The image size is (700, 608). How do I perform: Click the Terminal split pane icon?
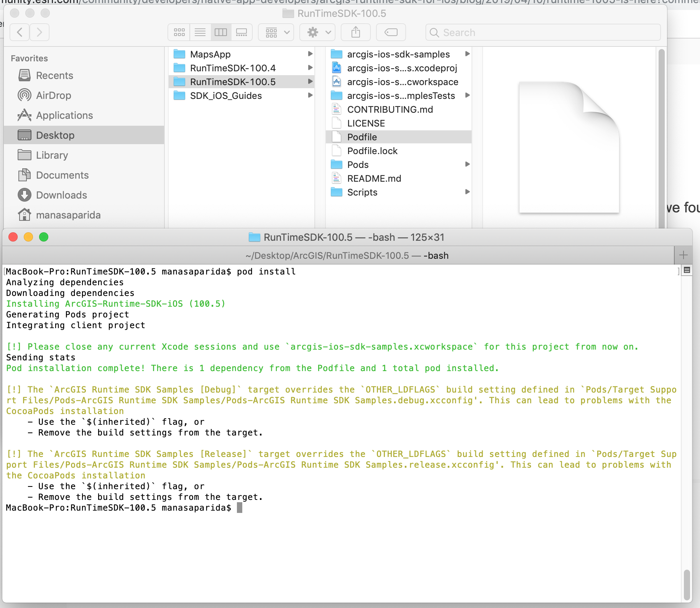coord(687,270)
